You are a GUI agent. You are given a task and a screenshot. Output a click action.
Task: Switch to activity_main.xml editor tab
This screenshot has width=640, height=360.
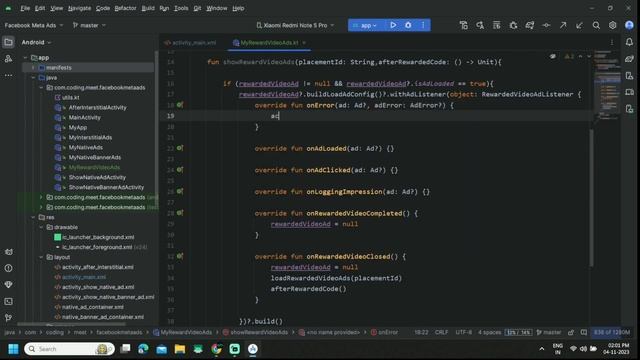[190, 42]
